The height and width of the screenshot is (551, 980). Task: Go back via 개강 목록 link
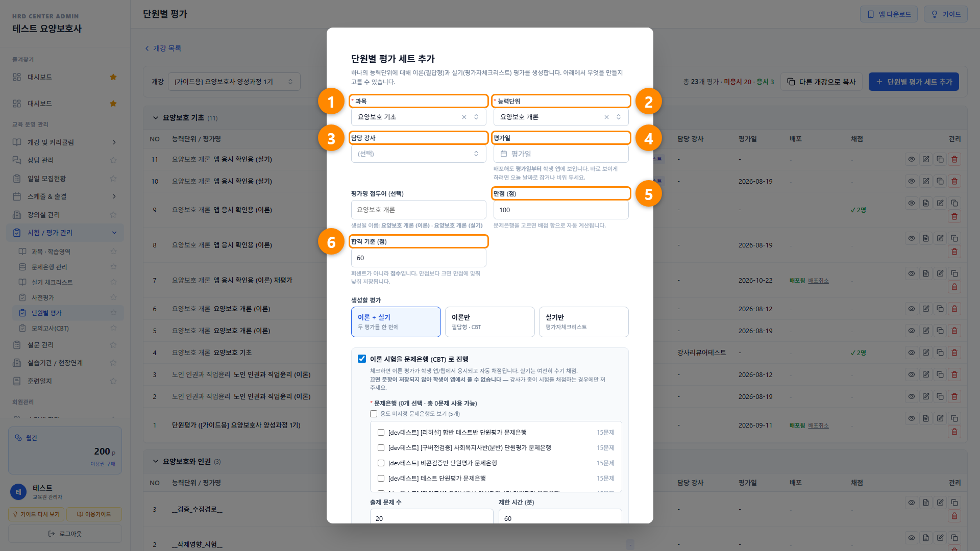pos(163,48)
